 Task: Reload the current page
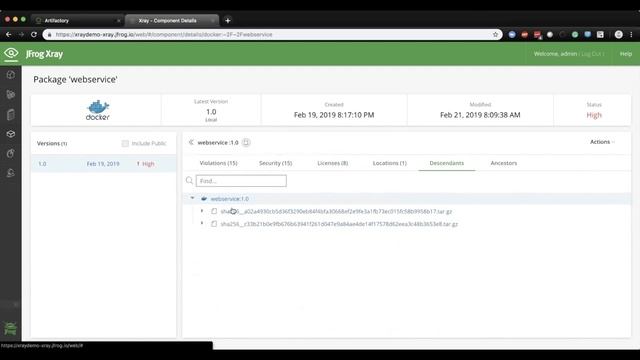pyautogui.click(x=34, y=35)
